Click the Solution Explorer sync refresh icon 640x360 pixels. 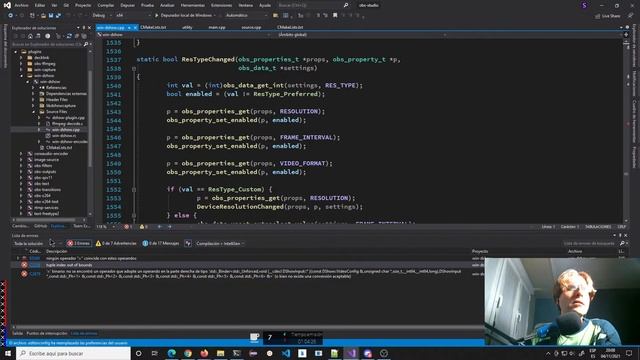click(x=69, y=36)
